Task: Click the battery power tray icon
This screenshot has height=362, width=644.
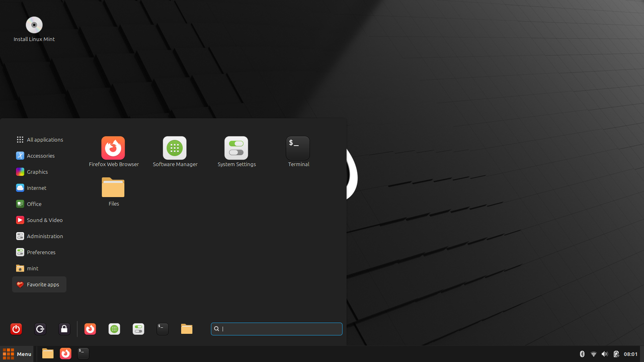Action: 616,354
